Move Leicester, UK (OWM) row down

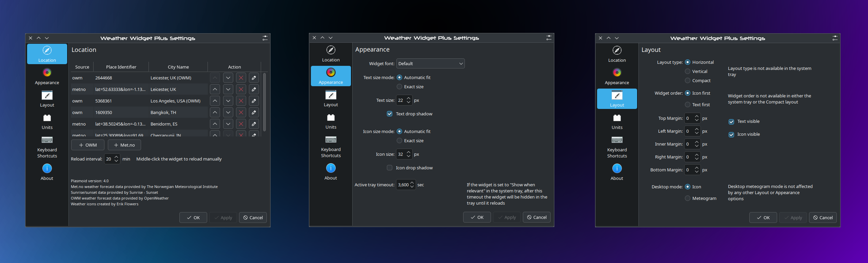[228, 78]
